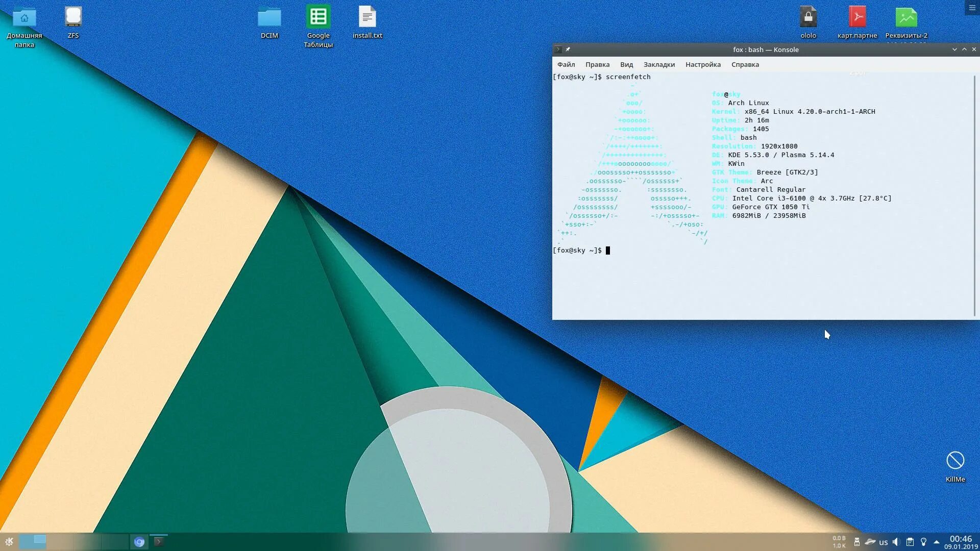
Task: Open the Файл menu in Konsole
Action: [566, 64]
